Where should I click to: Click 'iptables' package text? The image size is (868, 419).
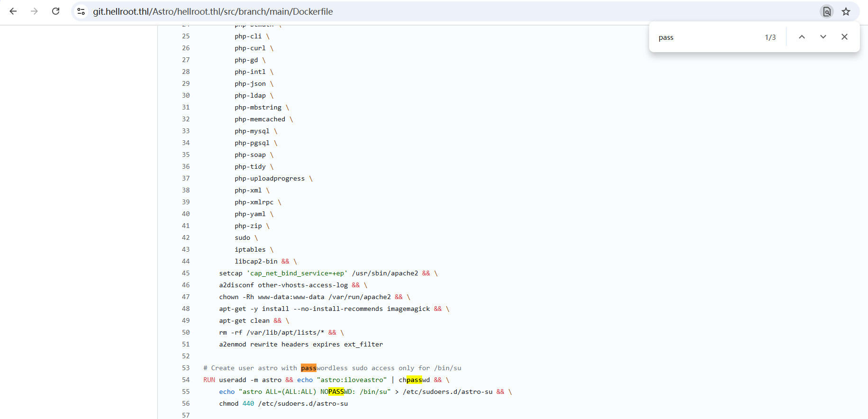pyautogui.click(x=250, y=249)
